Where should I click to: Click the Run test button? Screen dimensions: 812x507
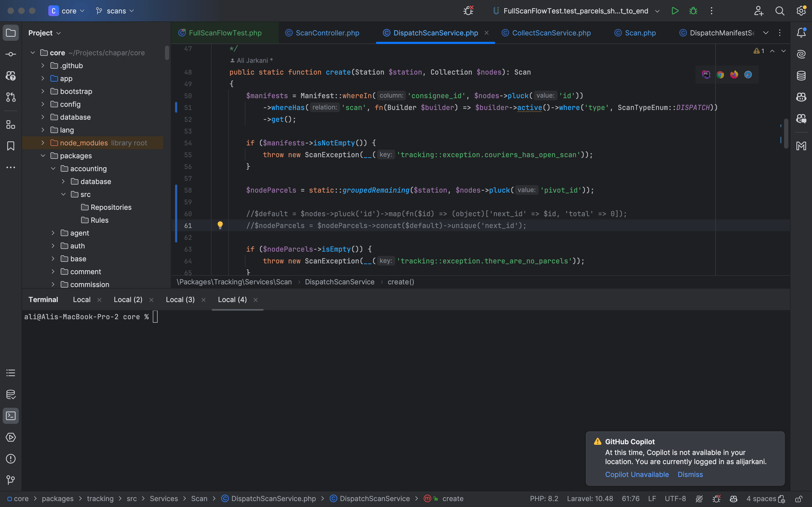675,11
